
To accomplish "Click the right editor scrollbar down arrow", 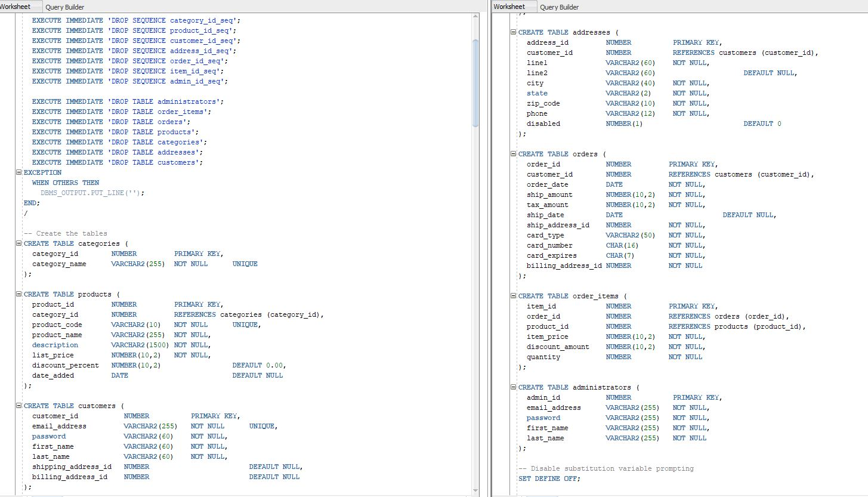I will [x=864, y=488].
